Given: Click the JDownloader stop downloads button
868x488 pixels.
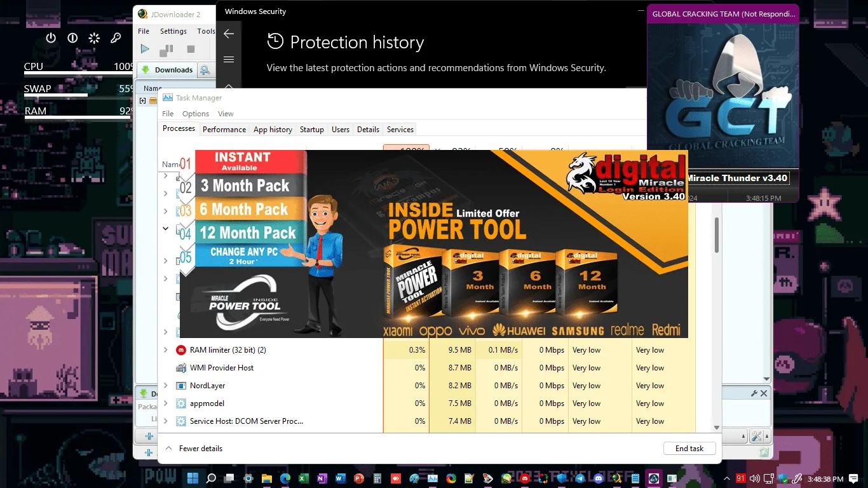Looking at the screenshot, I should [x=191, y=49].
